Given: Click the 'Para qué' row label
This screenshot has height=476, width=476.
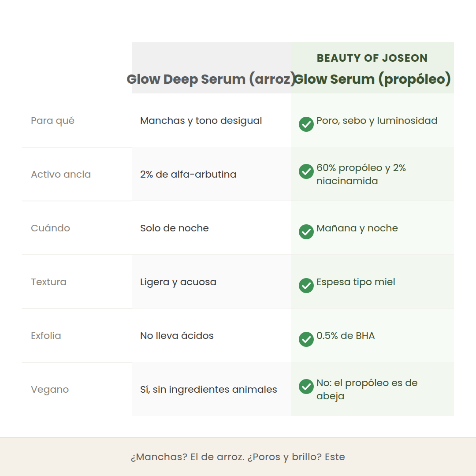Looking at the screenshot, I should point(52,121).
